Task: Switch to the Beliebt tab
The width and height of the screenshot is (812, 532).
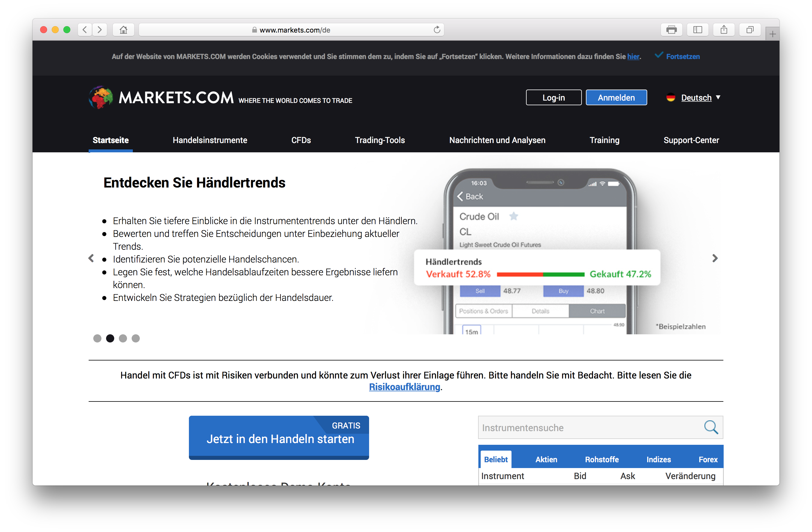Action: point(496,459)
